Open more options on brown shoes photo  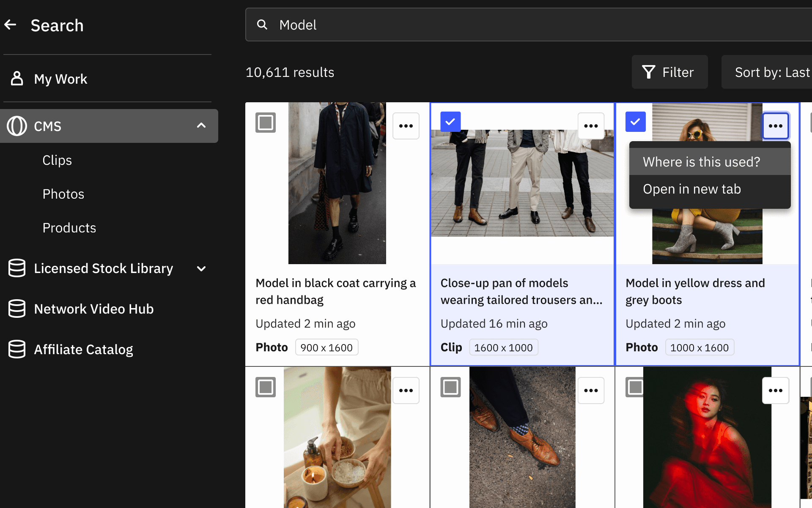pyautogui.click(x=591, y=391)
